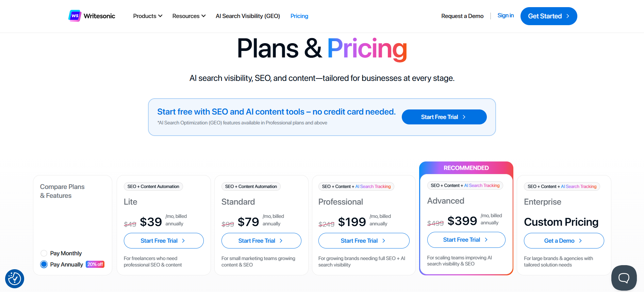This screenshot has width=644, height=292.
Task: Click the arrow icon in Get Started
Action: point(568,16)
